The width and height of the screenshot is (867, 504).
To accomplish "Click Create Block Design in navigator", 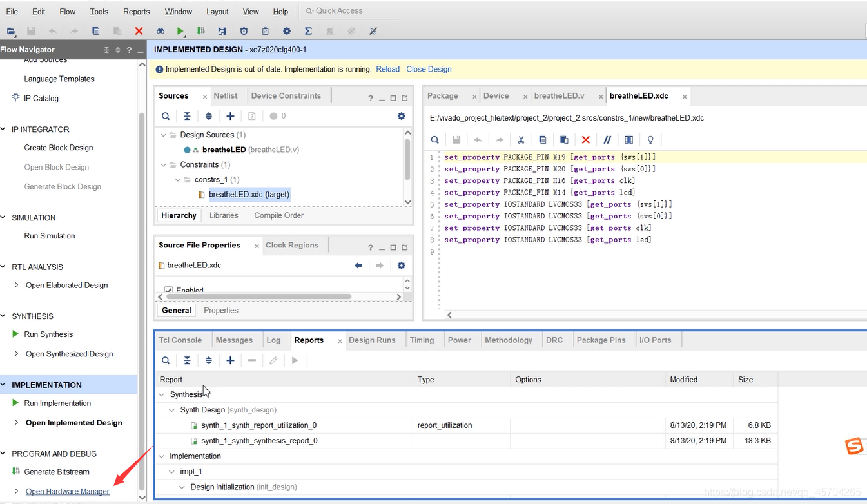I will coord(59,148).
